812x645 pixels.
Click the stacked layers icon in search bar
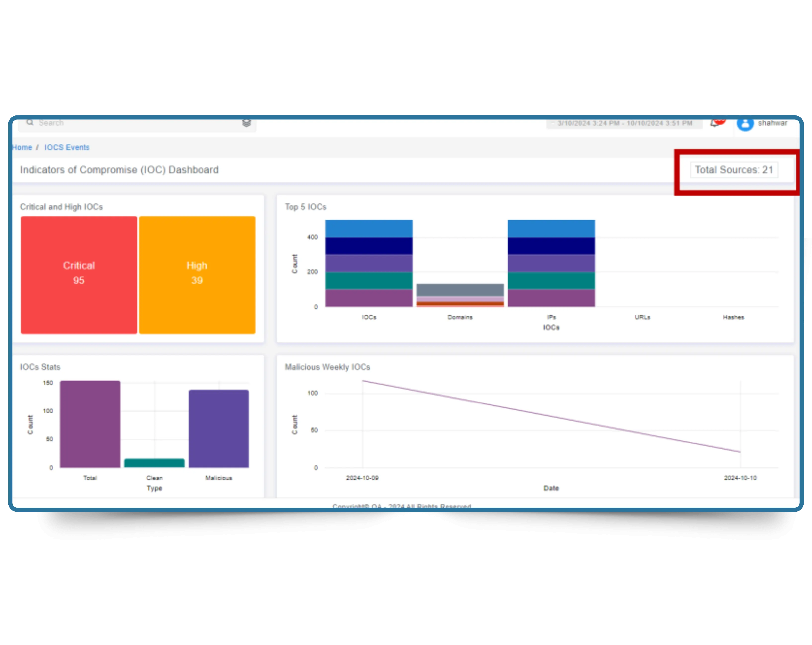tap(246, 123)
